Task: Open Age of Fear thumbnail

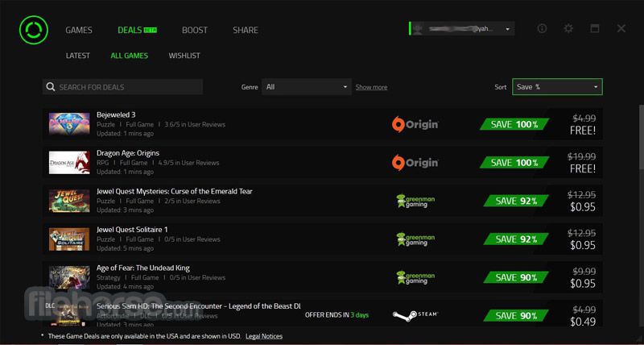Action: point(69,277)
